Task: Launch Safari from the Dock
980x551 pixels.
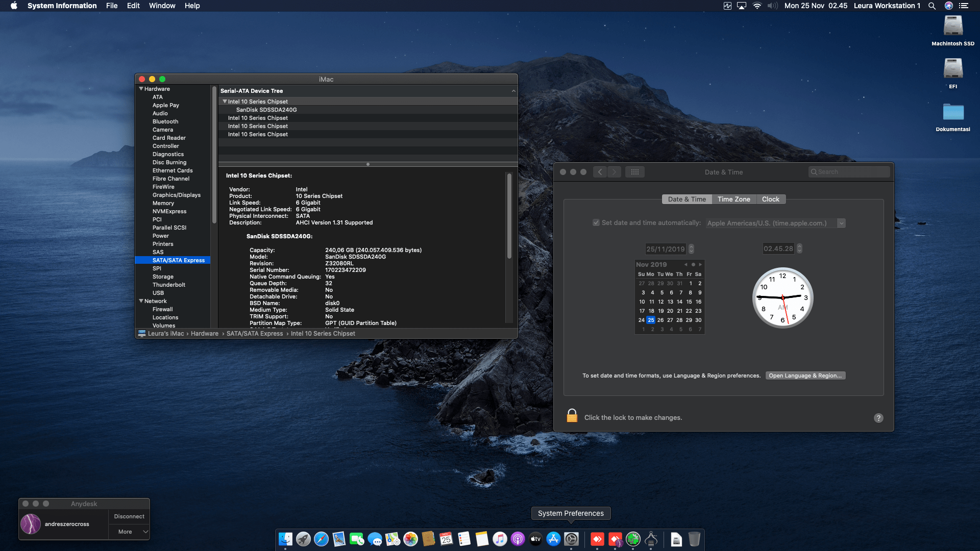Action: 321,539
